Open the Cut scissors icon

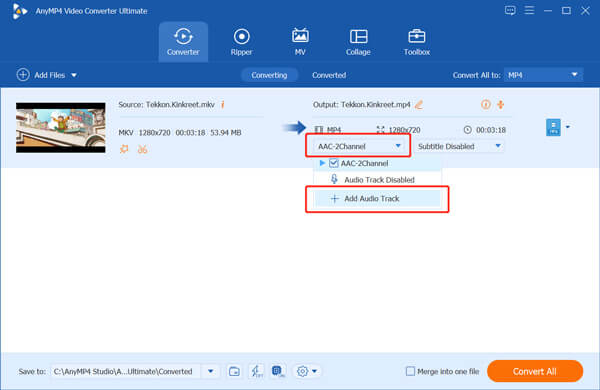pyautogui.click(x=142, y=149)
